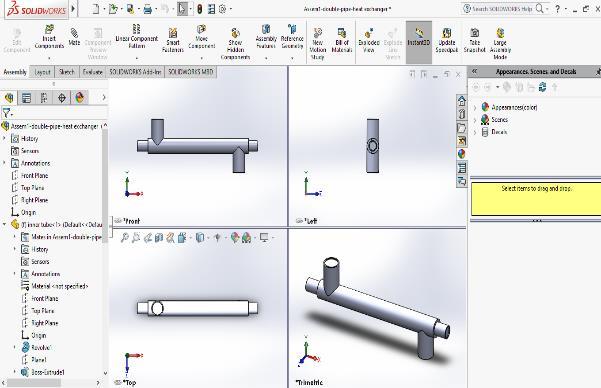
Task: Toggle Large Assembly Mode
Action: [x=500, y=43]
